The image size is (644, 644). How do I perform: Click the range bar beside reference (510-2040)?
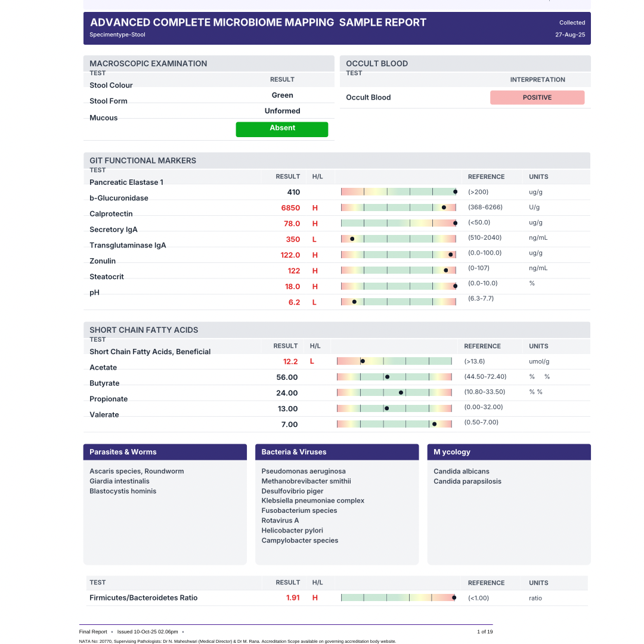[x=398, y=239]
